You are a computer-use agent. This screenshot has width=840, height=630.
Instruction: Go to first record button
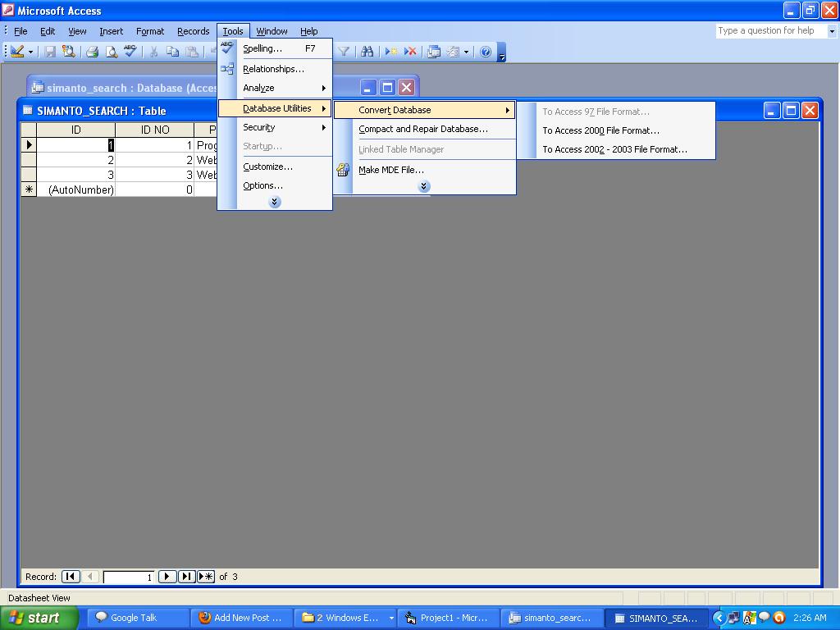pyautogui.click(x=71, y=577)
